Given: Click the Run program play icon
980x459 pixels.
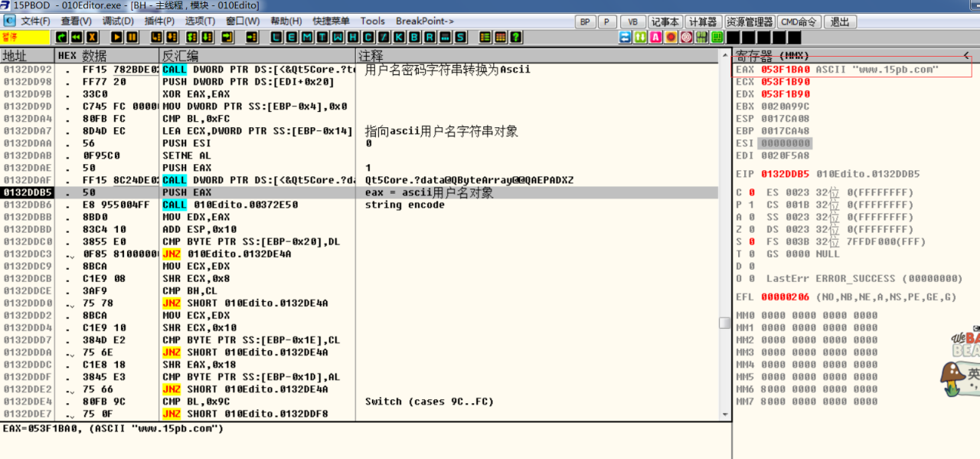Looking at the screenshot, I should 117,37.
